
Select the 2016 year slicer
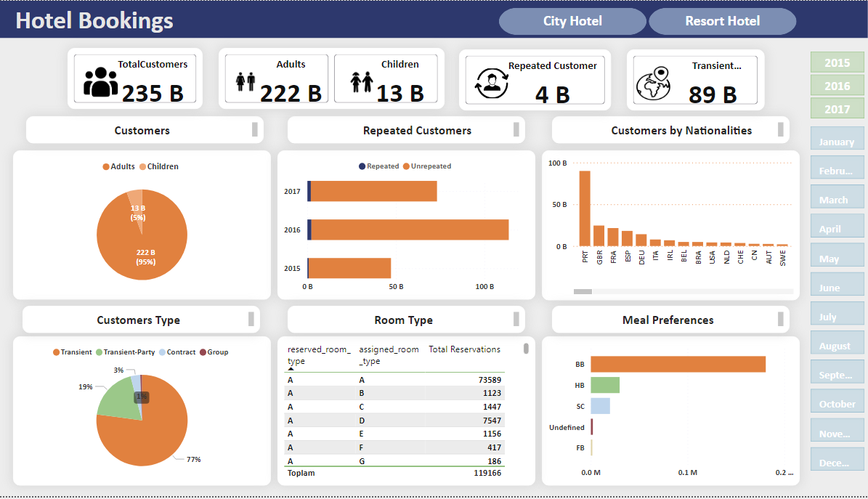pyautogui.click(x=837, y=86)
